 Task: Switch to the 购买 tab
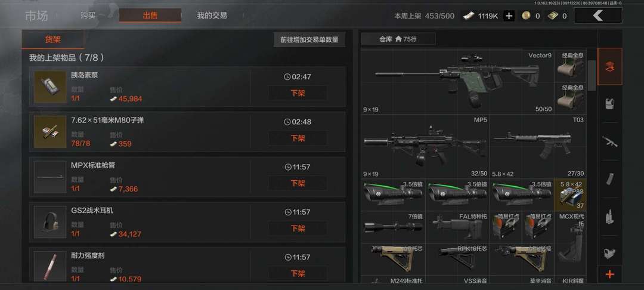88,16
